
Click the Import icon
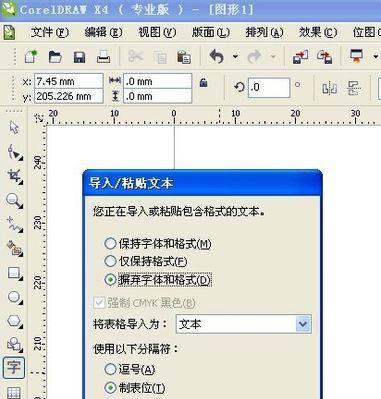click(300, 57)
